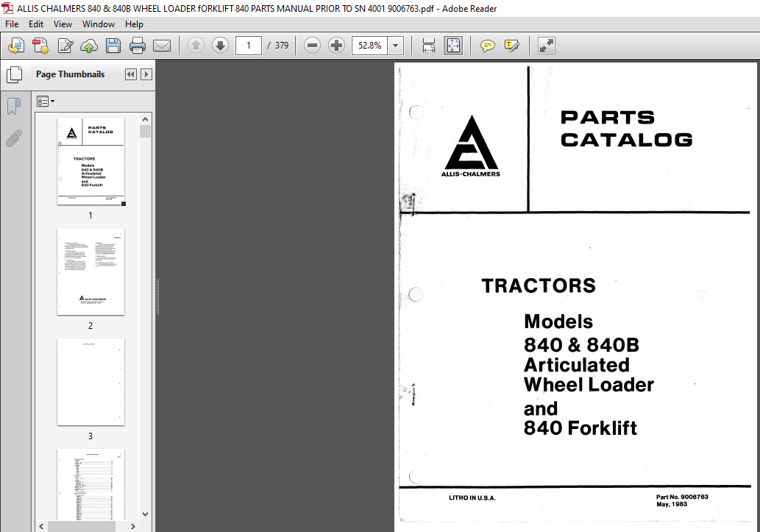Open the File menu
This screenshot has height=532, width=760.
pyautogui.click(x=12, y=24)
